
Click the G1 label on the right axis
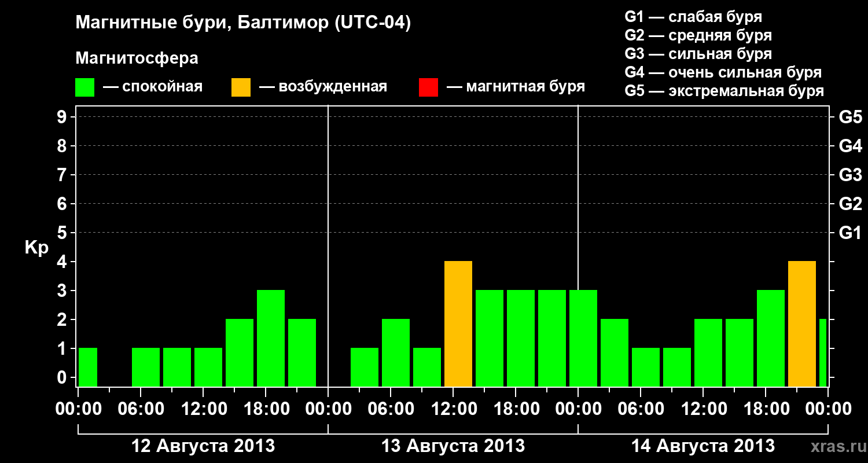click(x=850, y=233)
